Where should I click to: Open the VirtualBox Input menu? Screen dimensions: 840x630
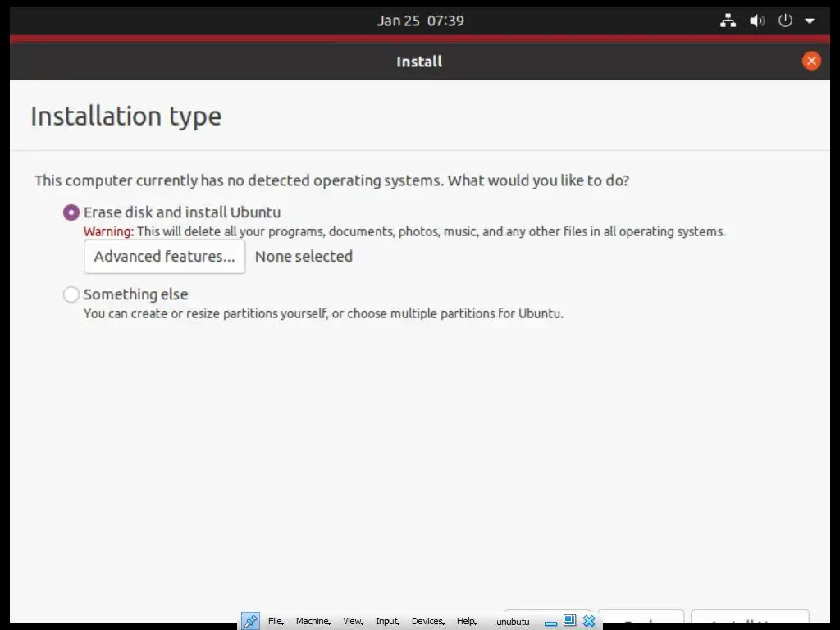tap(388, 621)
